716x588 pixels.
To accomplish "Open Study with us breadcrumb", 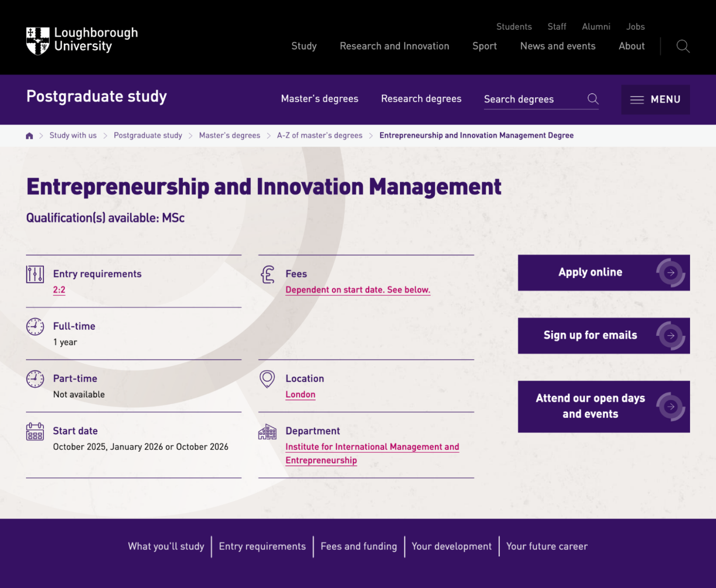I will [x=73, y=136].
